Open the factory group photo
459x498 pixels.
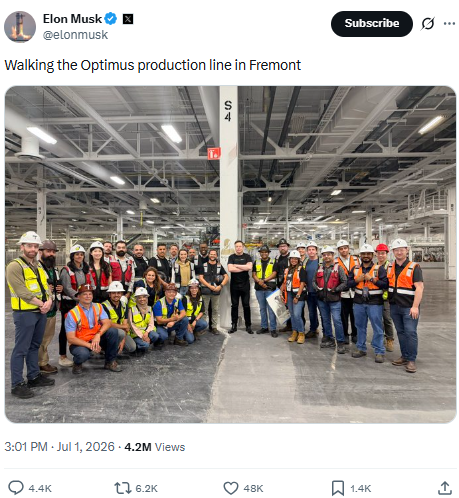pyautogui.click(x=230, y=254)
